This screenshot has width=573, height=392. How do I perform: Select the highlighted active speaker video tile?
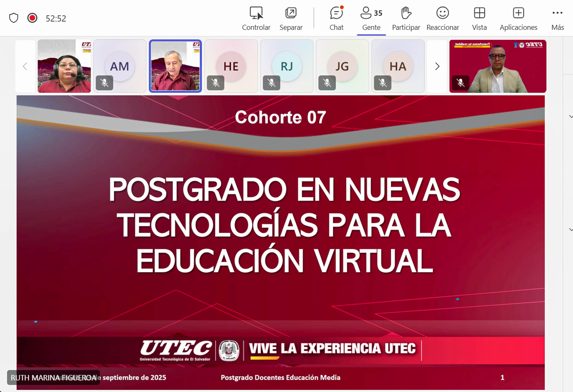pyautogui.click(x=175, y=66)
